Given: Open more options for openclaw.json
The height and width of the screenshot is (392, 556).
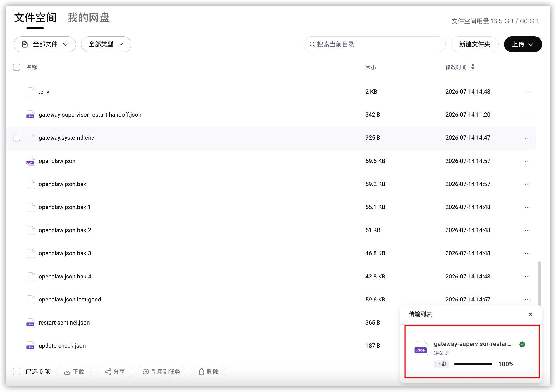Looking at the screenshot, I should click(x=527, y=161).
